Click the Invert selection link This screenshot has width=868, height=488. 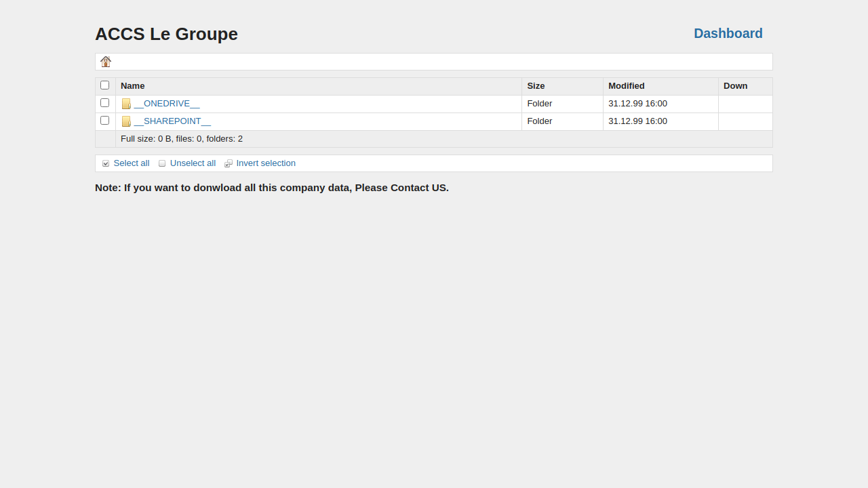[x=266, y=163]
